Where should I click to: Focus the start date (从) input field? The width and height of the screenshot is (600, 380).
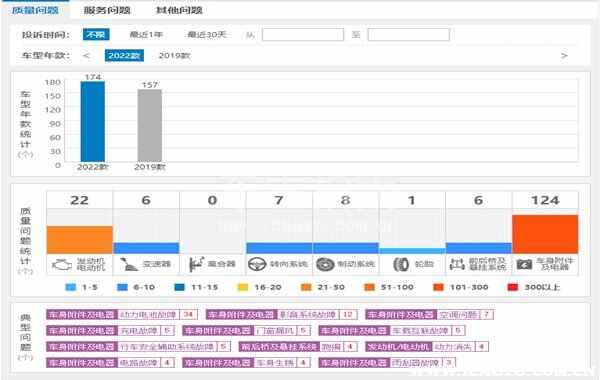303,35
